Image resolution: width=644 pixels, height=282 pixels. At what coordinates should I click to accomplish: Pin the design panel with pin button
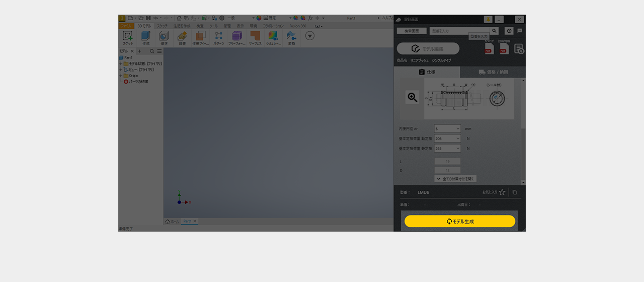488,19
